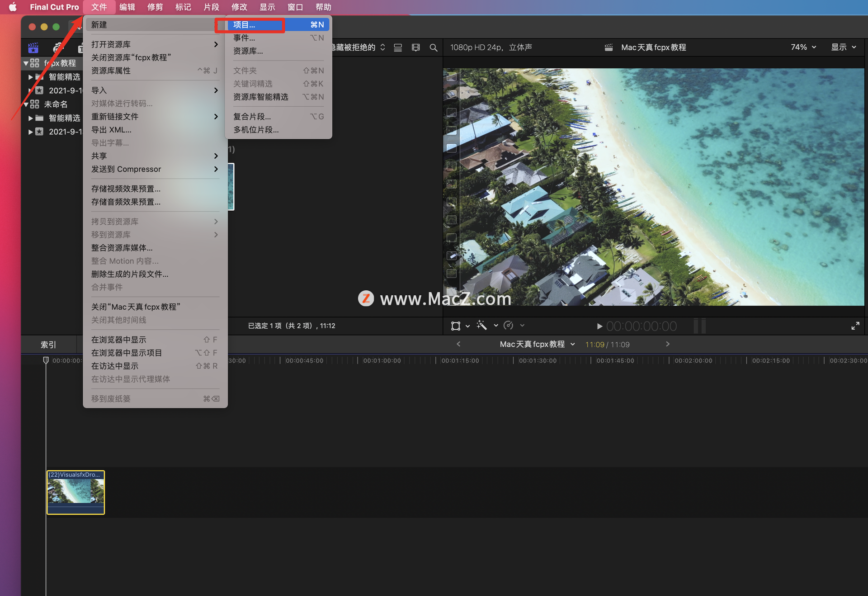This screenshot has height=596, width=868.
Task: Select the 未命名 library row
Action: 52,104
